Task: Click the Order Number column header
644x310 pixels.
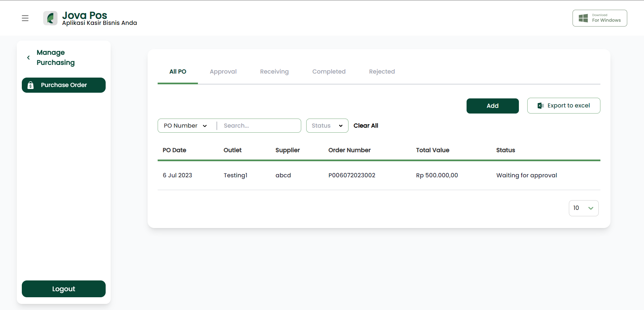Action: pyautogui.click(x=350, y=150)
